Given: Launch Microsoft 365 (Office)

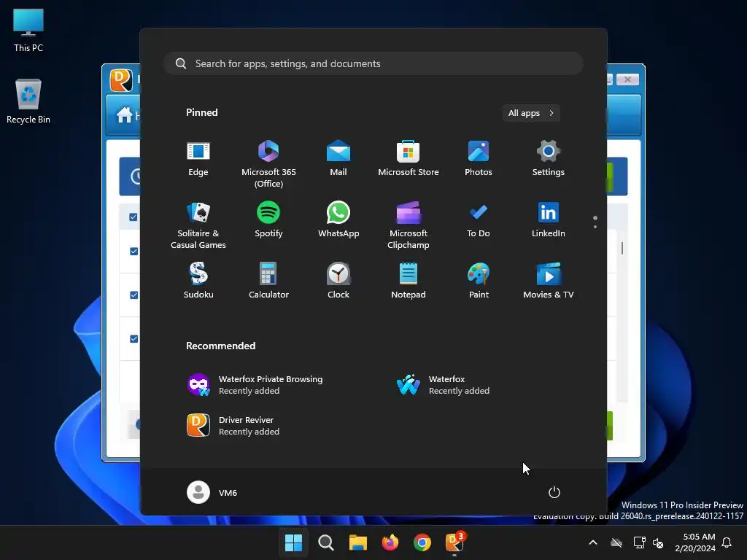Looking at the screenshot, I should click(x=268, y=163).
